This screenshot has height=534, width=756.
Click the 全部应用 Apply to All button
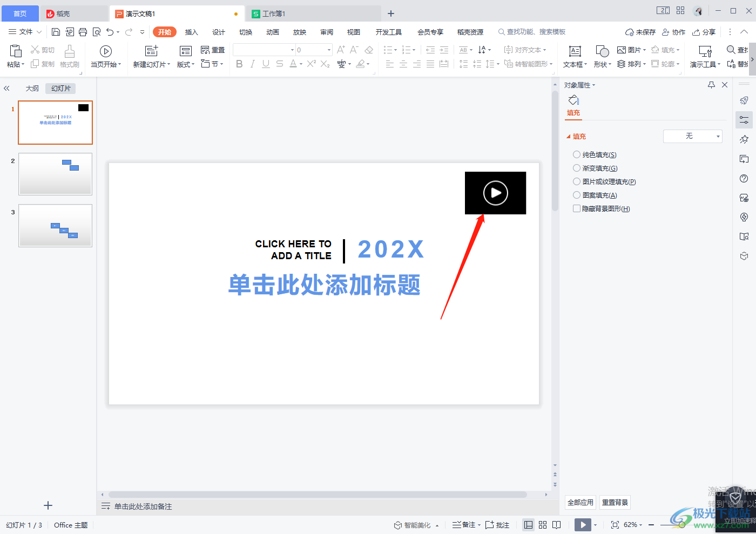[580, 503]
